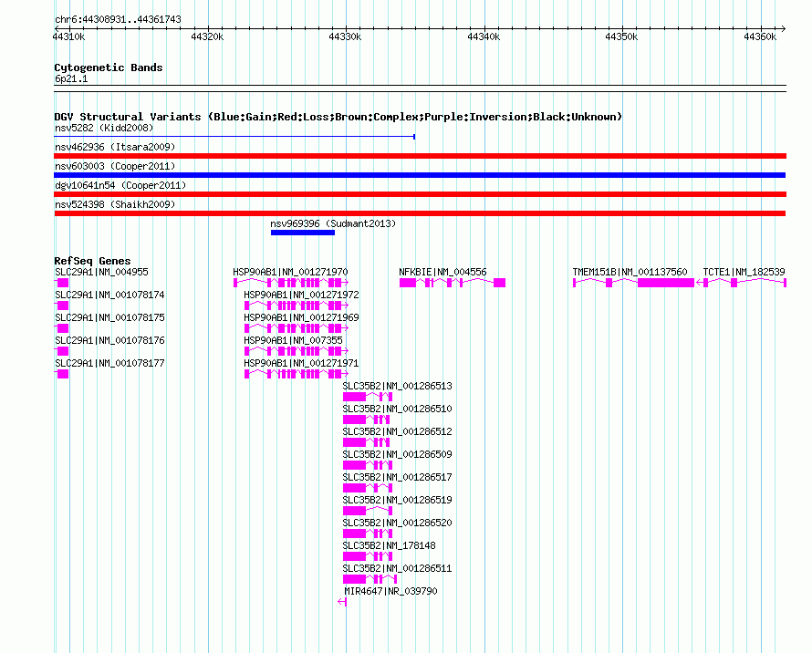This screenshot has height=653, width=812.
Task: Click the nsv5282 (Kidd2008) variant label
Action: 104,128
